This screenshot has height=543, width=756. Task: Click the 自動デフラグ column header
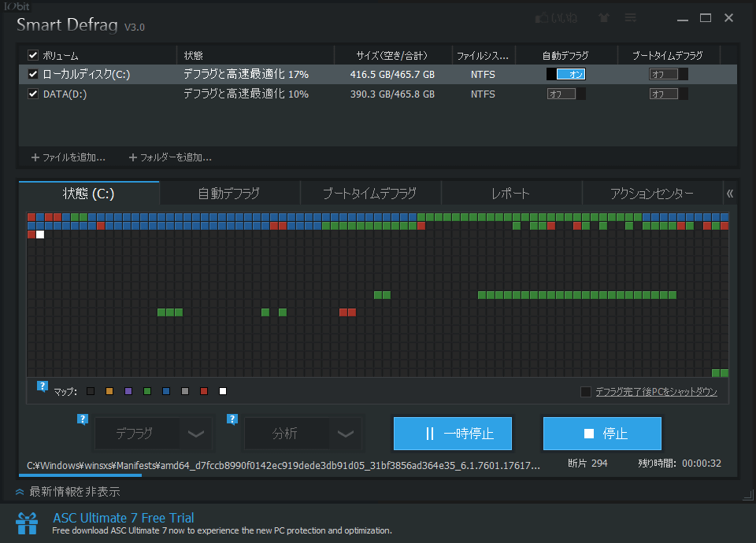(x=565, y=55)
